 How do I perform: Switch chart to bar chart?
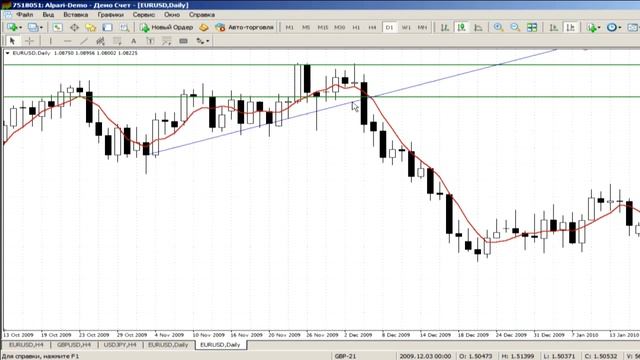pos(445,27)
